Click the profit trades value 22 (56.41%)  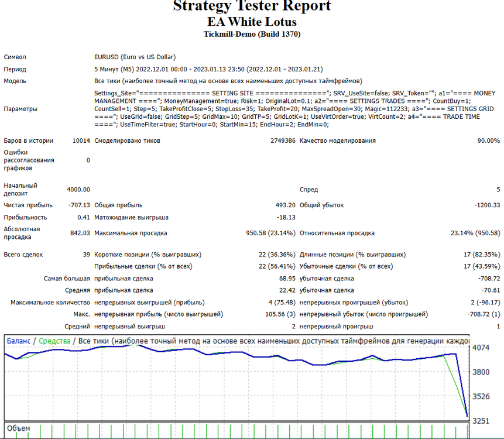click(277, 266)
